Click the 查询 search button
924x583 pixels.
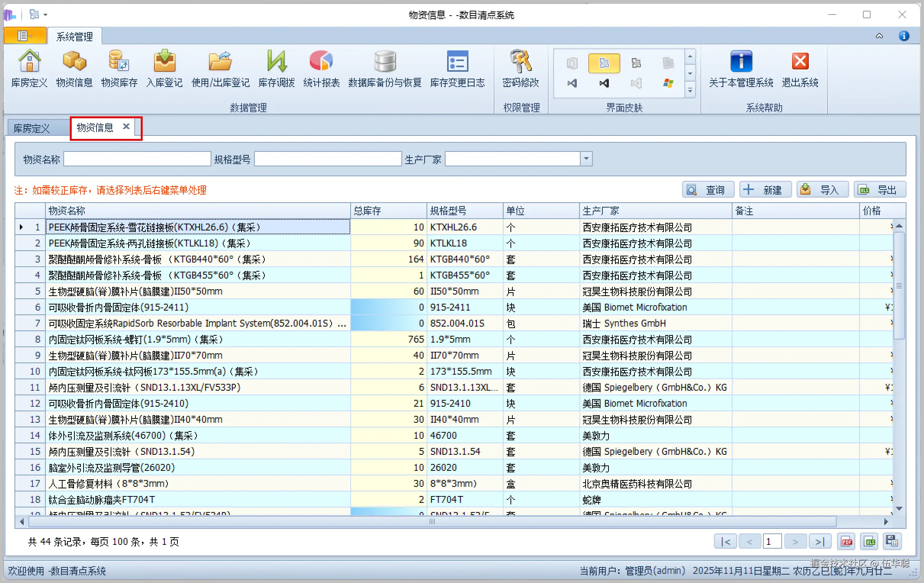click(x=708, y=190)
